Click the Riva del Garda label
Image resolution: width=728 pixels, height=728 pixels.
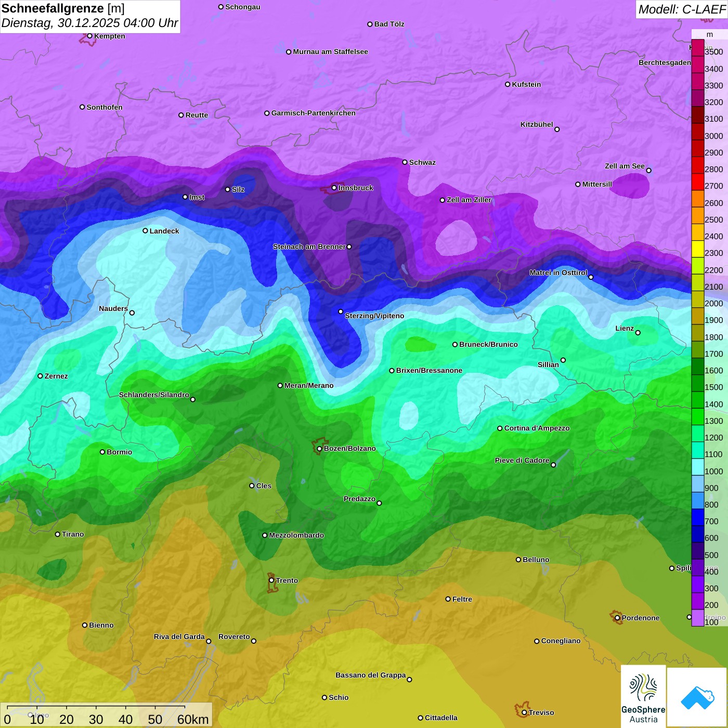[x=179, y=636]
